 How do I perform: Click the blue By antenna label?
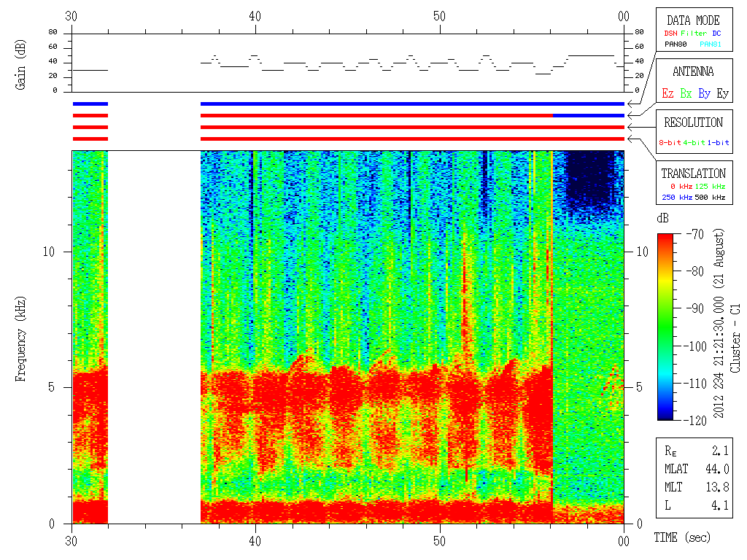tap(704, 93)
